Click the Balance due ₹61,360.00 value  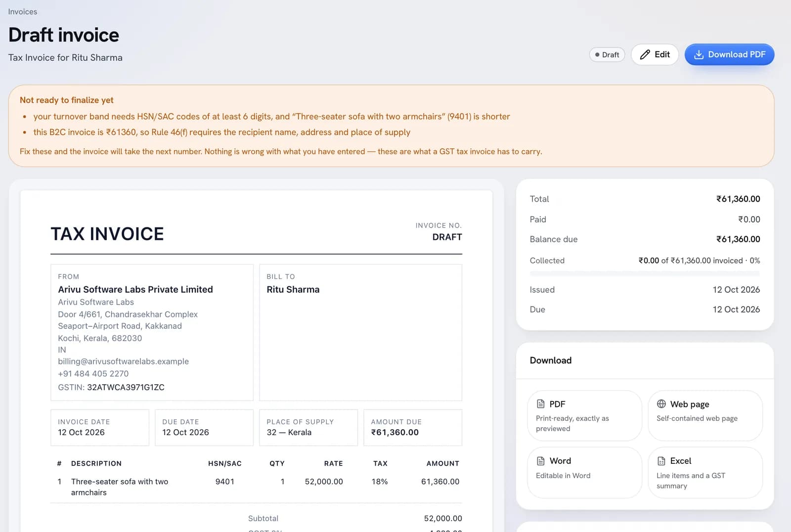pos(738,239)
